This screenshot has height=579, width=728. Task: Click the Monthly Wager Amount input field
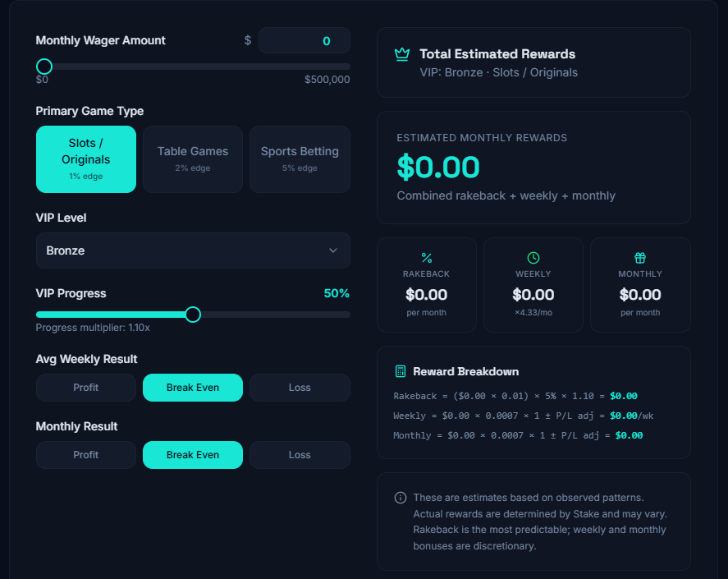(x=304, y=40)
